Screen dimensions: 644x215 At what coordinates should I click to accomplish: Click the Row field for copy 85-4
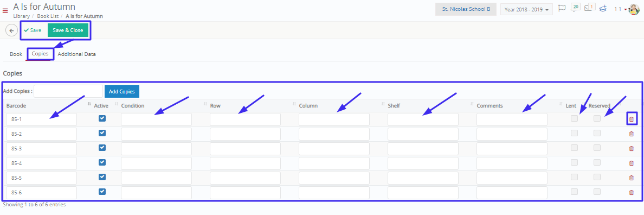pyautogui.click(x=245, y=163)
